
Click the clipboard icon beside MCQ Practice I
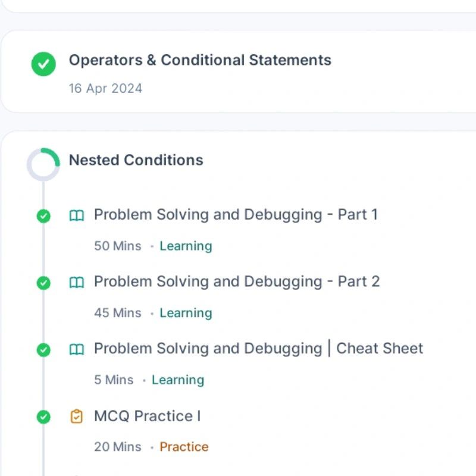coord(77,416)
